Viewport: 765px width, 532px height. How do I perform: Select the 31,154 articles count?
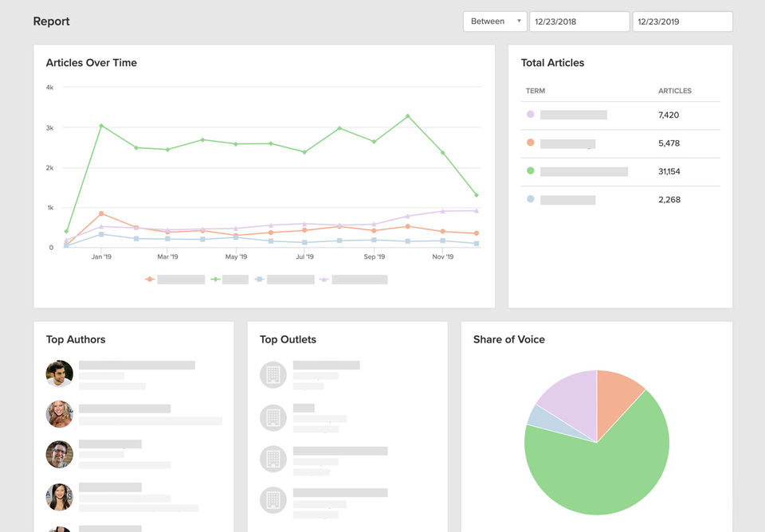click(x=669, y=172)
